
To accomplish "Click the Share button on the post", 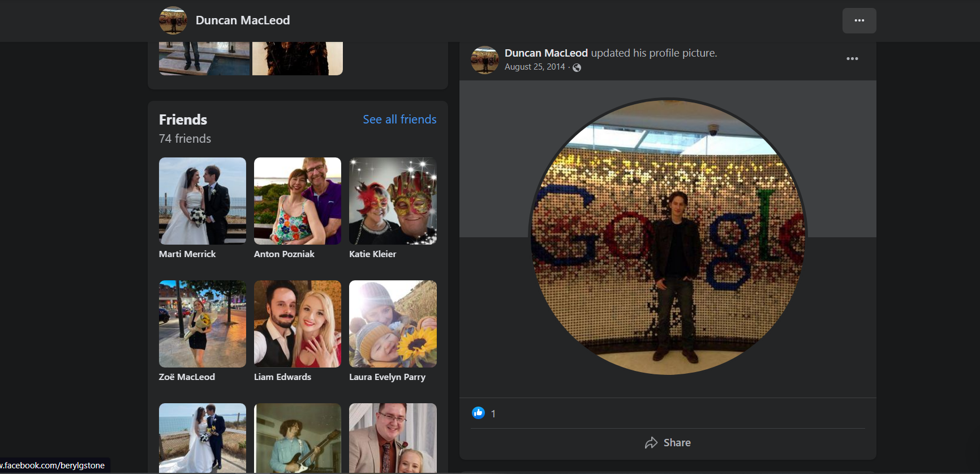I will pos(668,443).
